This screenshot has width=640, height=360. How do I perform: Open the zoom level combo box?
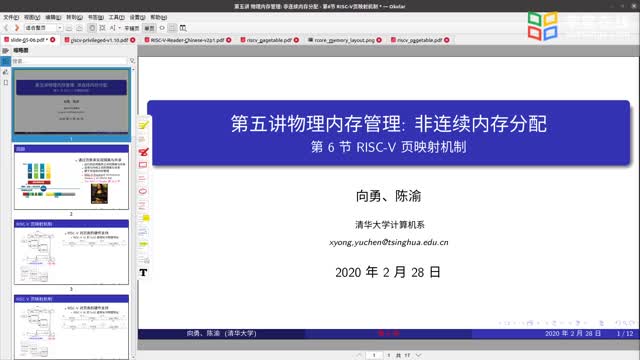point(43,28)
